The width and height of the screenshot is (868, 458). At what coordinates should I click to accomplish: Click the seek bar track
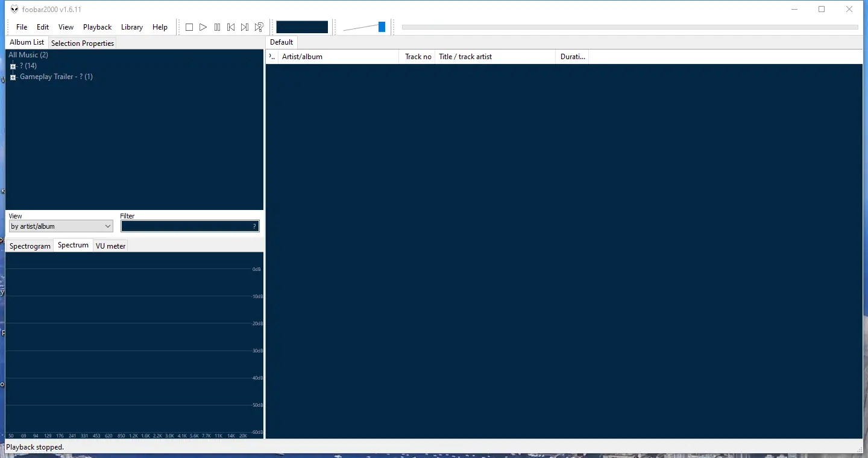click(630, 27)
